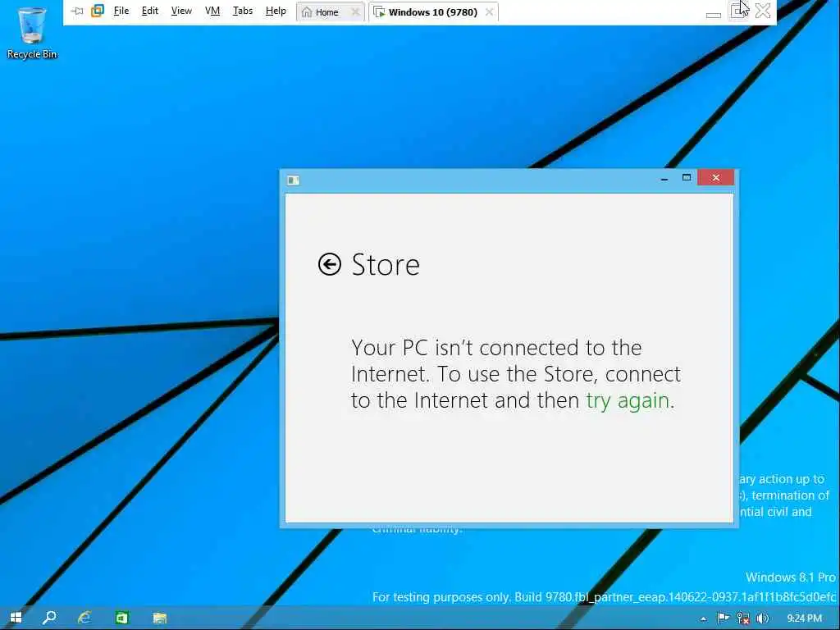Open the View menu
Screen dimensions: 840x630
pyautogui.click(x=181, y=11)
